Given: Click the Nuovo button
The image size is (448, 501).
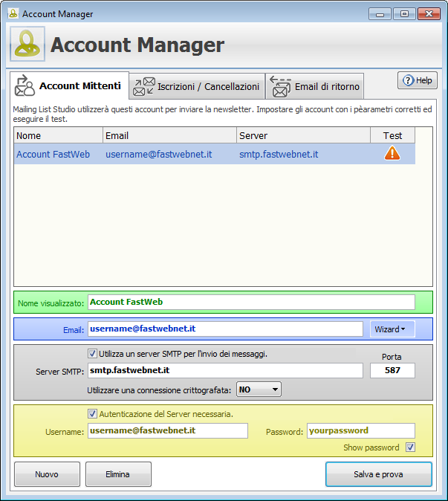Looking at the screenshot, I should pos(47,474).
